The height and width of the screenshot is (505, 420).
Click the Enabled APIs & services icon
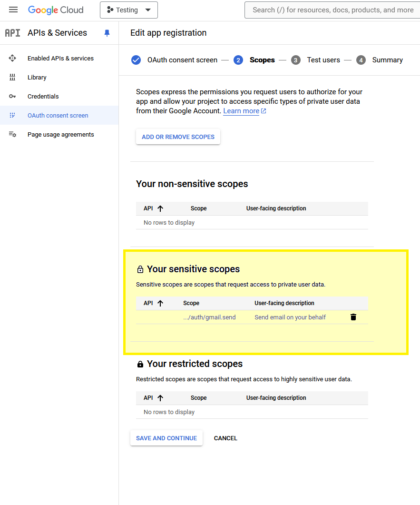tap(12, 58)
